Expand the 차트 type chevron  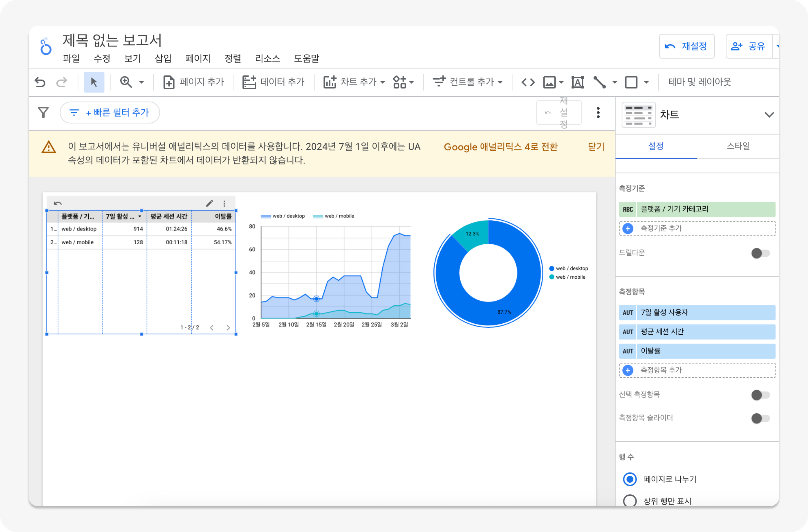[769, 115]
